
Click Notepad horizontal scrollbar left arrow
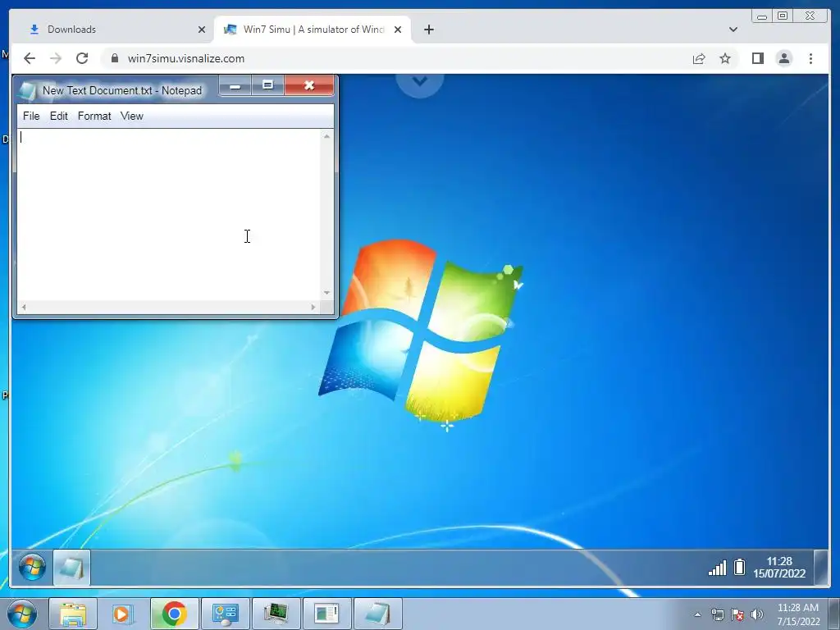(24, 307)
